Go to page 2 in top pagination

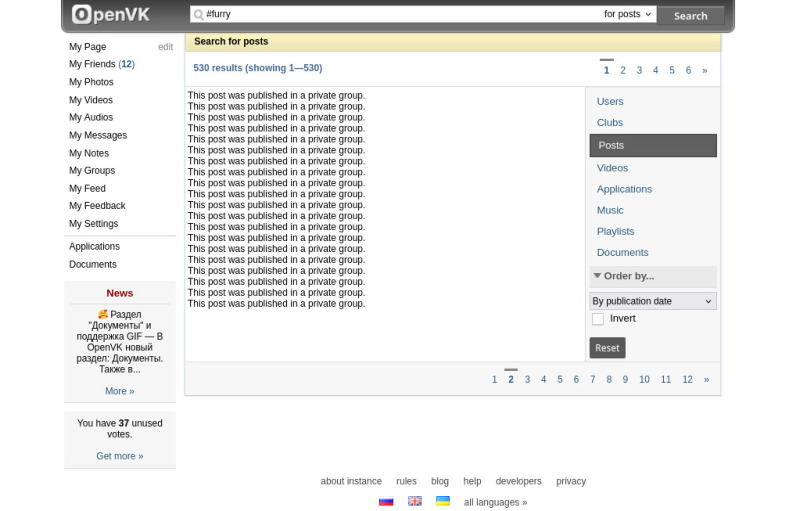pos(623,71)
